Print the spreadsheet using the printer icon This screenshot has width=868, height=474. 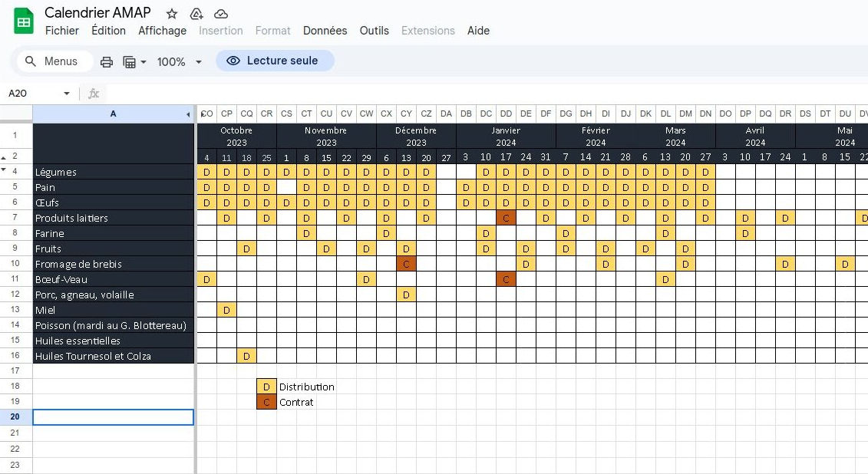click(107, 61)
